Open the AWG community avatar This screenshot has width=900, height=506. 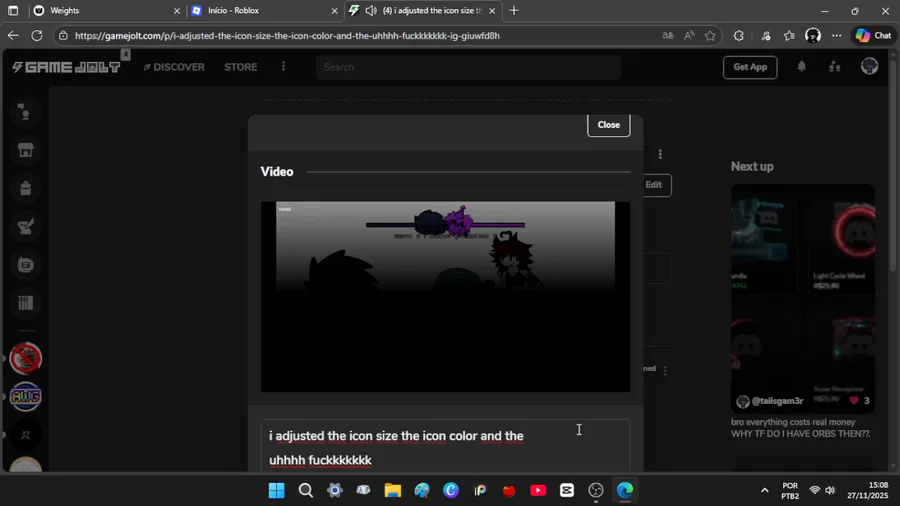pos(26,396)
